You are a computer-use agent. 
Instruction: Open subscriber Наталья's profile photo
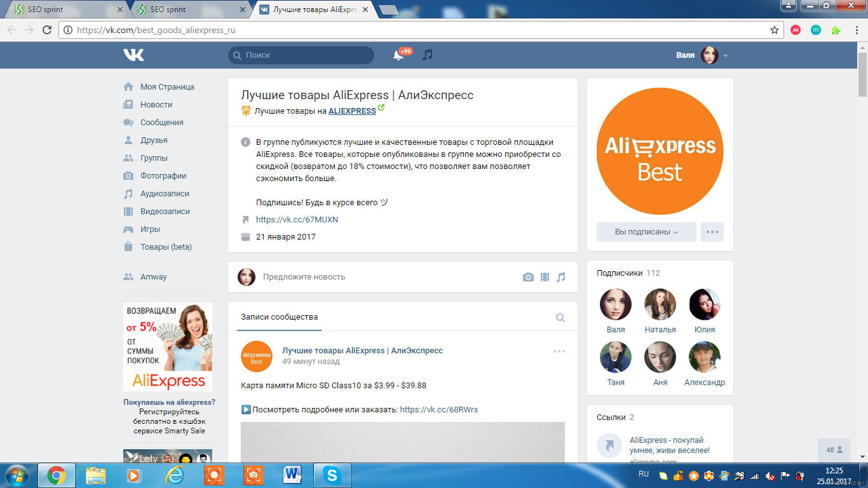(660, 304)
